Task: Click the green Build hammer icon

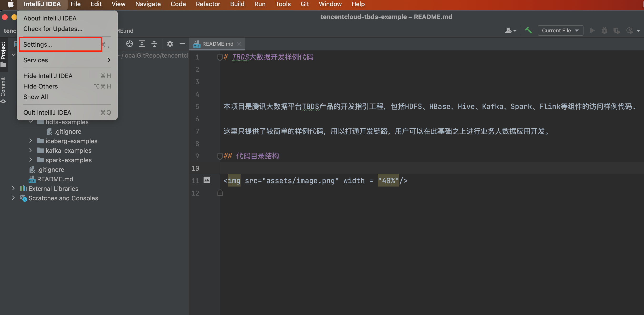Action: (x=528, y=30)
